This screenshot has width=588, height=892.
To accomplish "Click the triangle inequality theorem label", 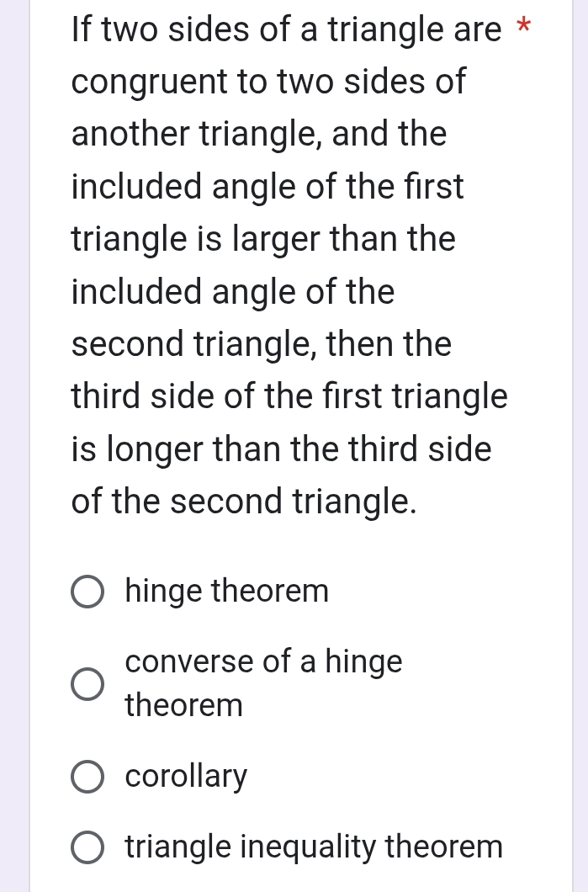I will [x=313, y=847].
